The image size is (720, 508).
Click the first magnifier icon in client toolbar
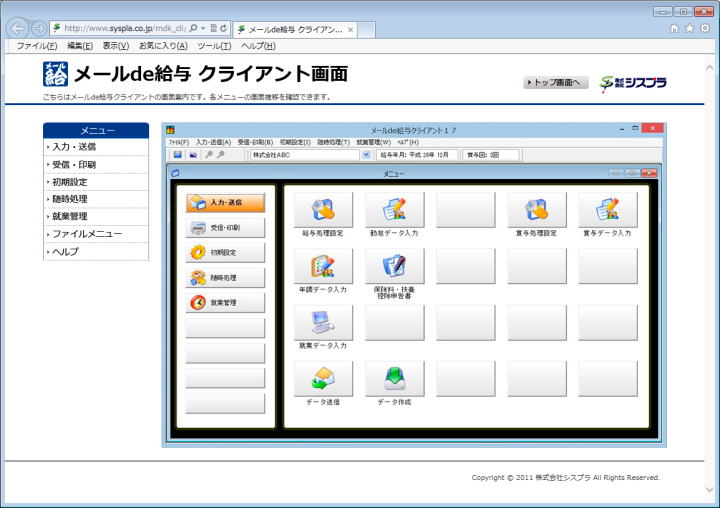pos(209,155)
